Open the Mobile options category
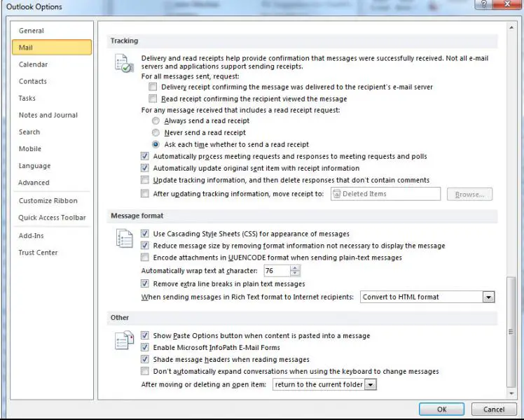This screenshot has height=420, width=524. [x=51, y=149]
